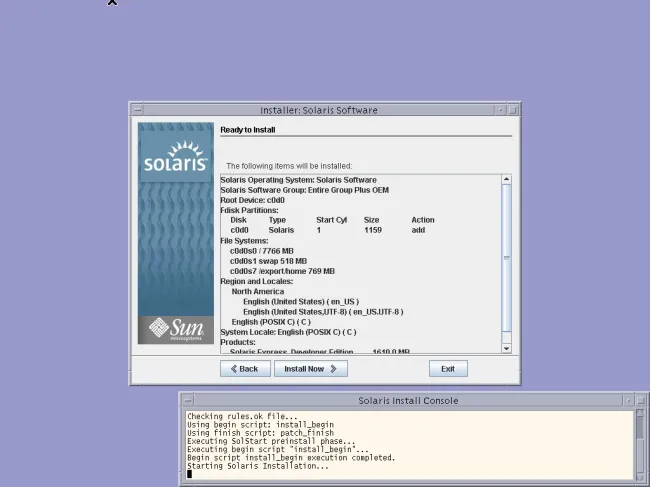Click 'Begin script install_begin execution completed.' line
Image resolution: width=650 pixels, height=487 pixels.
[291, 458]
